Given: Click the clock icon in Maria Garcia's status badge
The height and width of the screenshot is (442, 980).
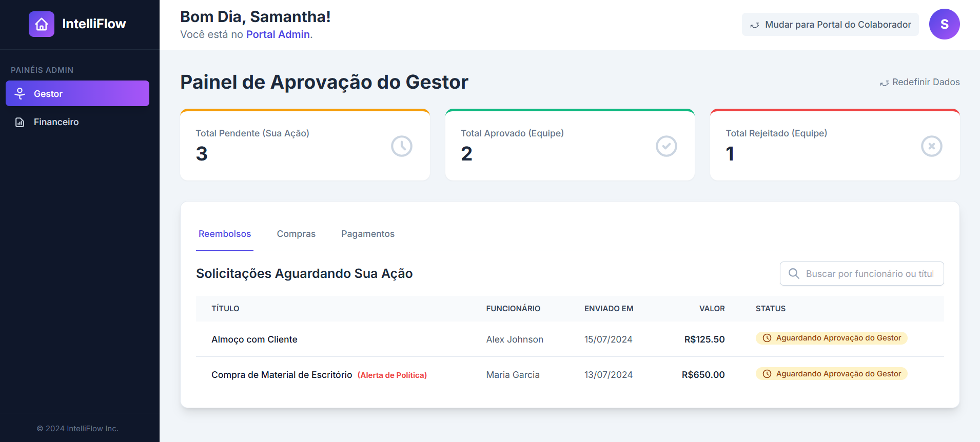Looking at the screenshot, I should click(x=767, y=374).
